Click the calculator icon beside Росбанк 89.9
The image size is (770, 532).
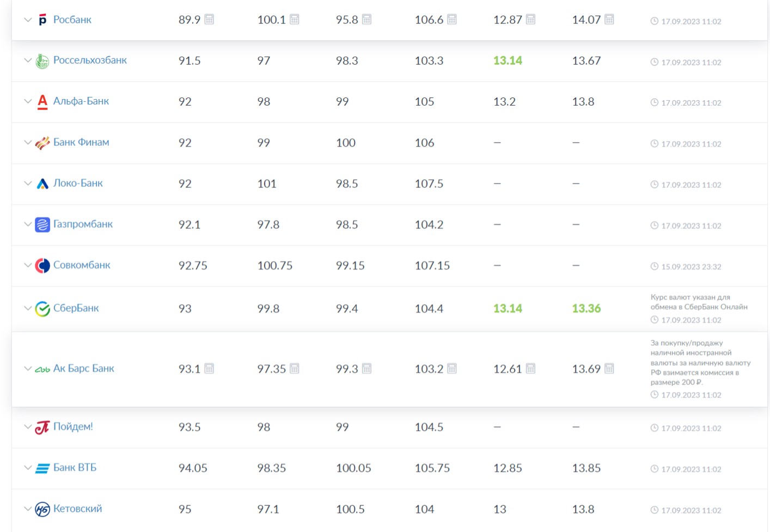[209, 20]
